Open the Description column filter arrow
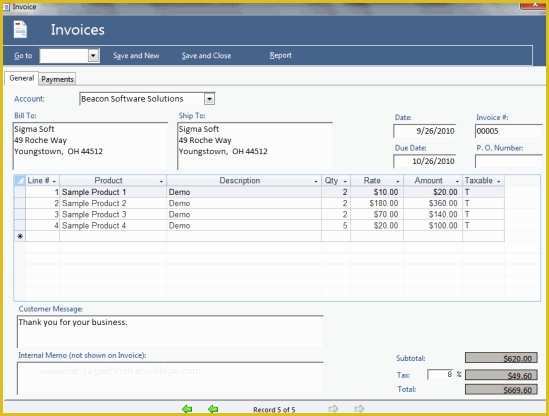The image size is (549, 416). (x=316, y=181)
